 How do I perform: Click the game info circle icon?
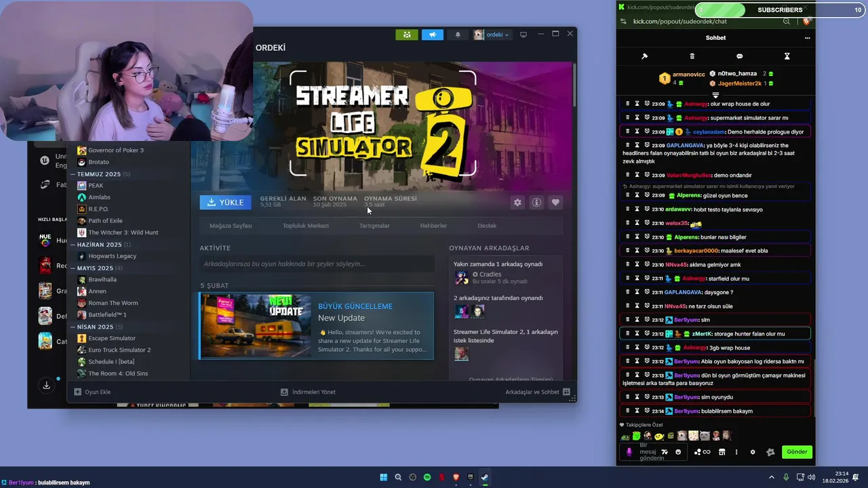[536, 202]
